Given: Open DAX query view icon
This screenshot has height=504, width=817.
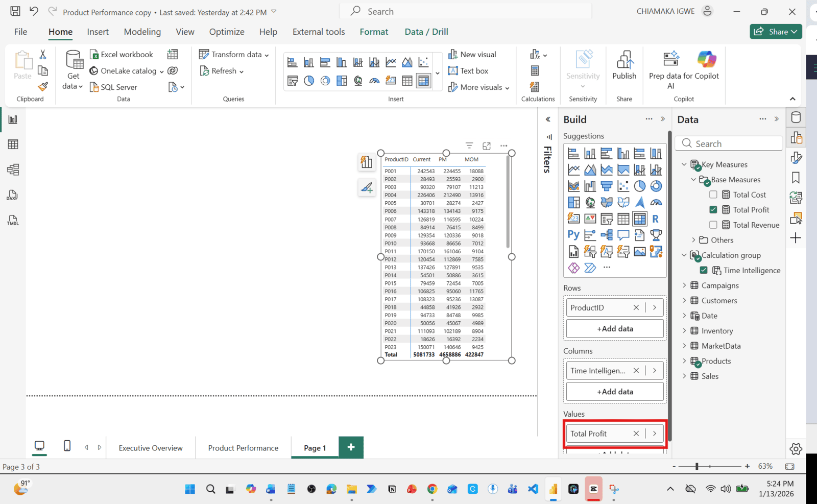Looking at the screenshot, I should coord(13,195).
